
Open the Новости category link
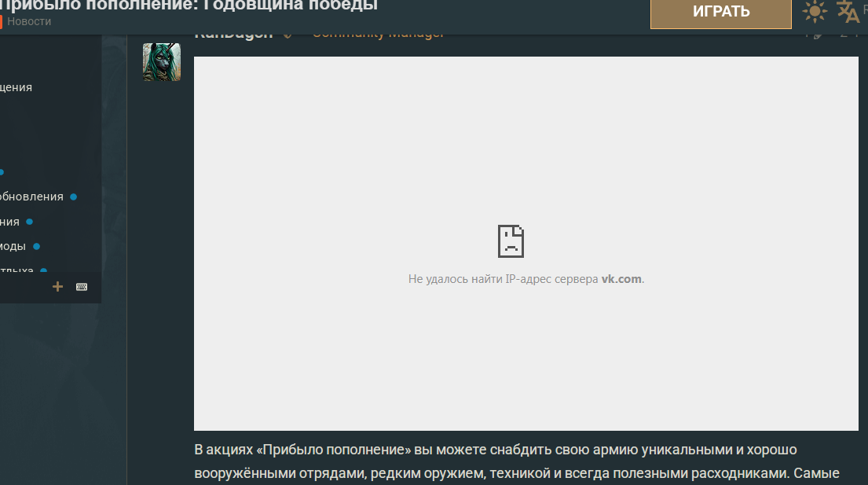tap(29, 22)
